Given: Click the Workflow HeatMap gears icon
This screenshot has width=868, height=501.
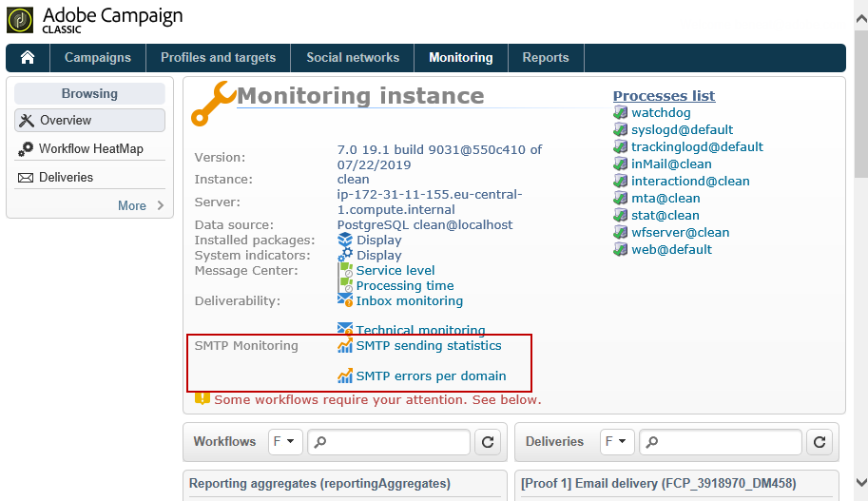Looking at the screenshot, I should click(26, 149).
